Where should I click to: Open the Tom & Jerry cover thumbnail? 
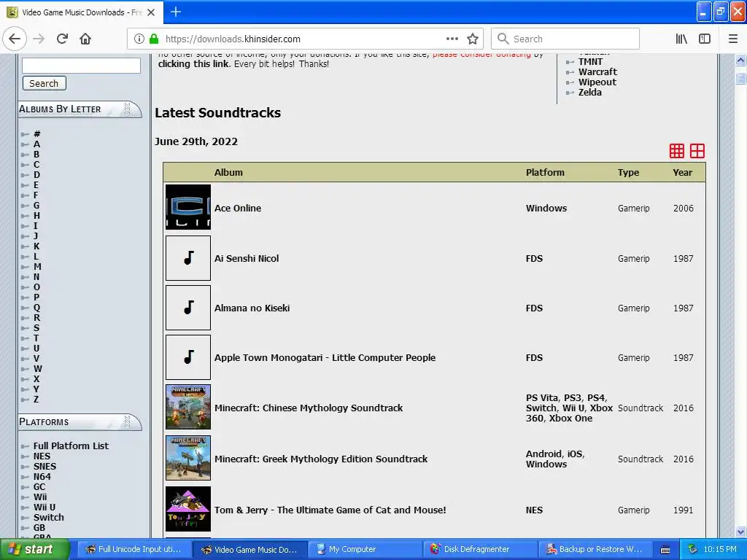188,509
